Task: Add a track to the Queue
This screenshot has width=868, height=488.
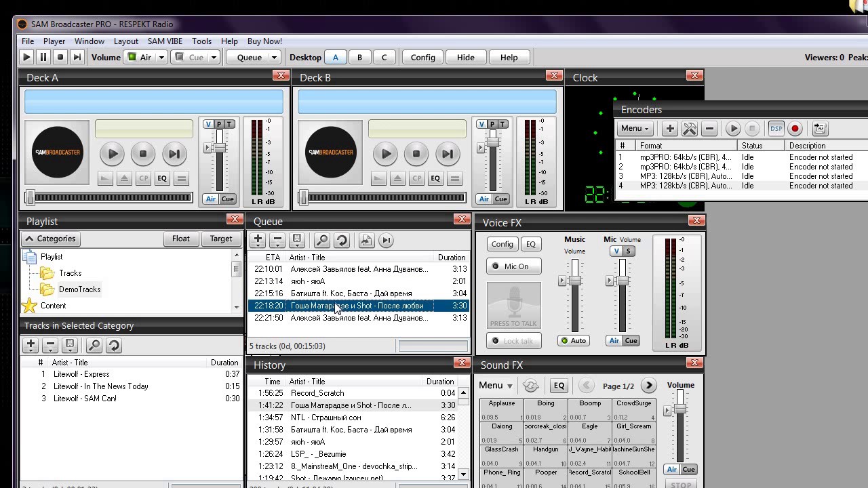Action: 258,240
